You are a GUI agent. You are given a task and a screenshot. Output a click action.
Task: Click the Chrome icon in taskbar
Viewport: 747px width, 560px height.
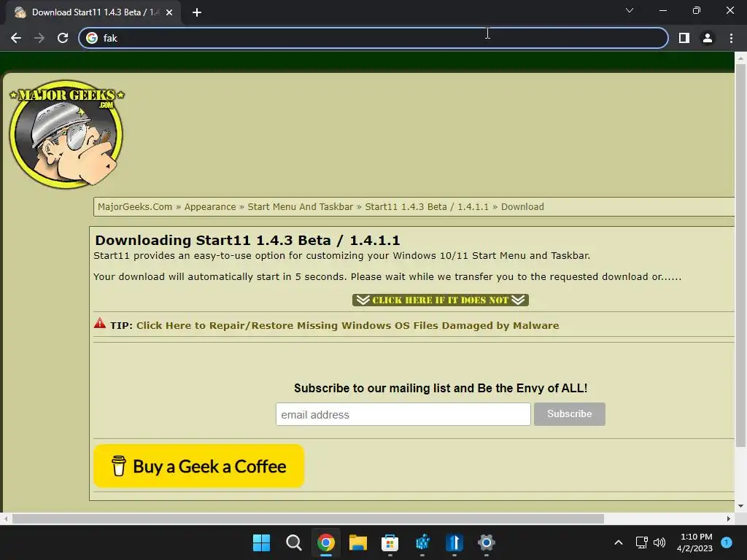326,542
